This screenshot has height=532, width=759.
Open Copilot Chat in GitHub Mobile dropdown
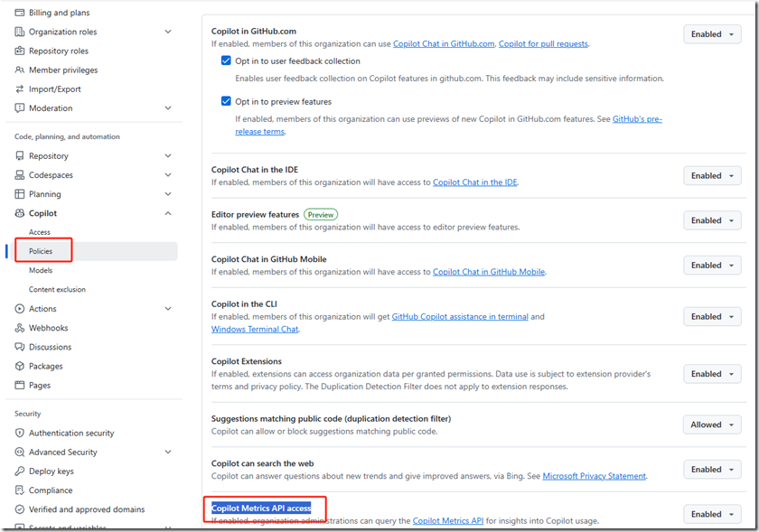click(712, 266)
